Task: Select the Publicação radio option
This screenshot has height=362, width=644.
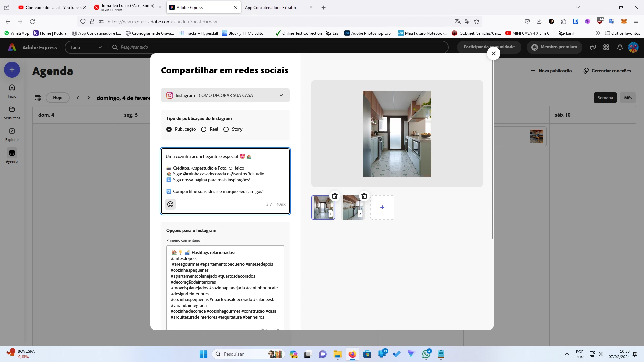Action: pos(169,129)
